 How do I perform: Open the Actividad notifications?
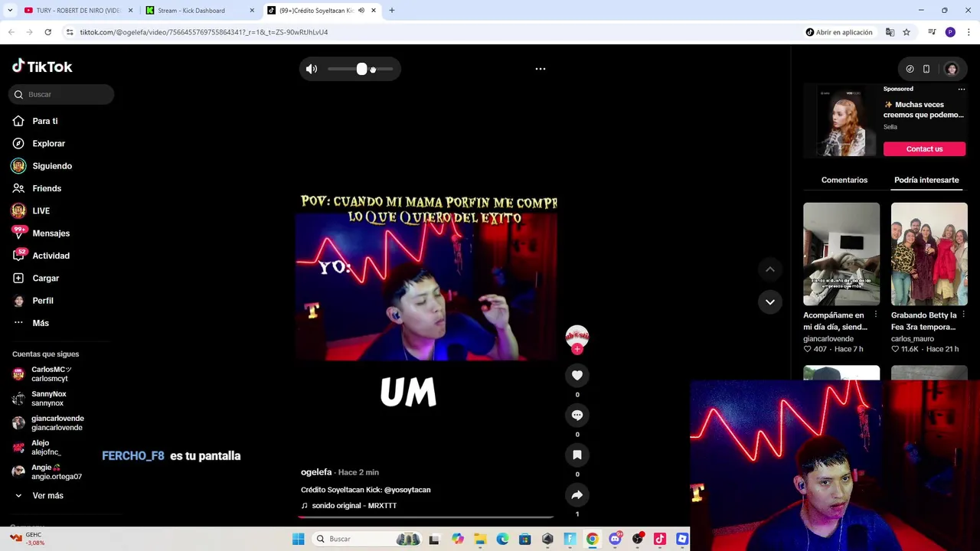51,256
